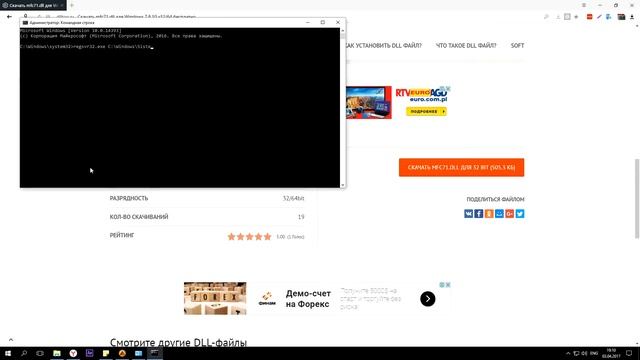Switch to Command Prompt taskbar icon

(155, 353)
